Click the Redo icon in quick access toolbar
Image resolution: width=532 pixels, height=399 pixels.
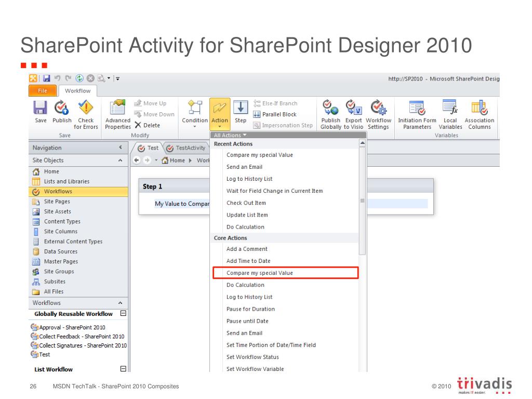68,78
